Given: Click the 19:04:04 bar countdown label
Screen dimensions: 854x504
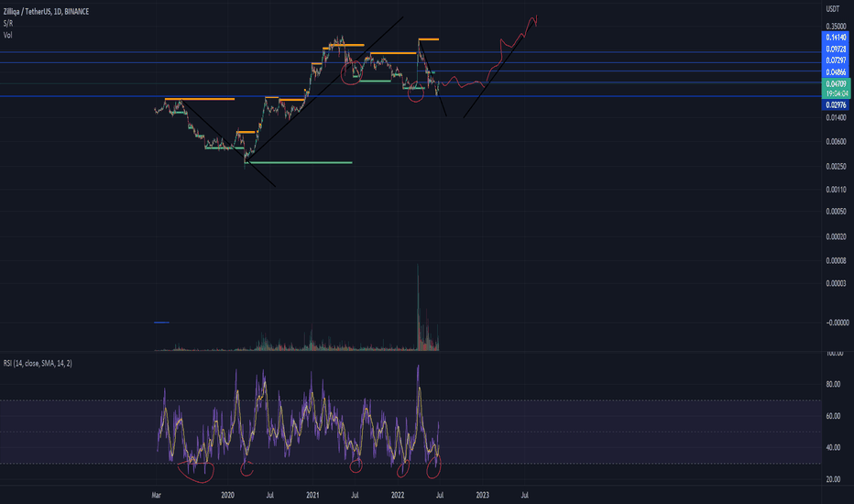Looking at the screenshot, I should pyautogui.click(x=836, y=93).
